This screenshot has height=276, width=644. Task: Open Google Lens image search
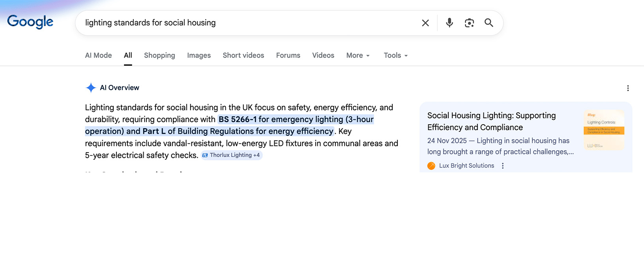[469, 23]
